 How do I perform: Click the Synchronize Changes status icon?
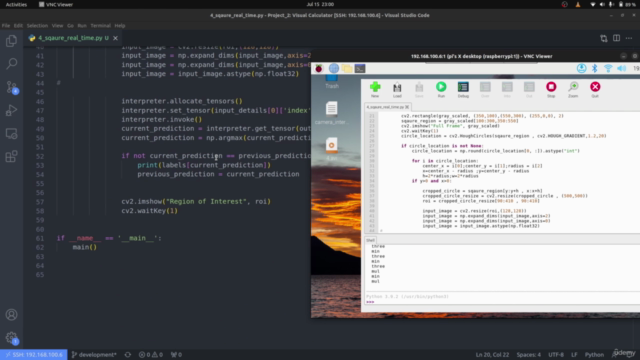[128, 355]
